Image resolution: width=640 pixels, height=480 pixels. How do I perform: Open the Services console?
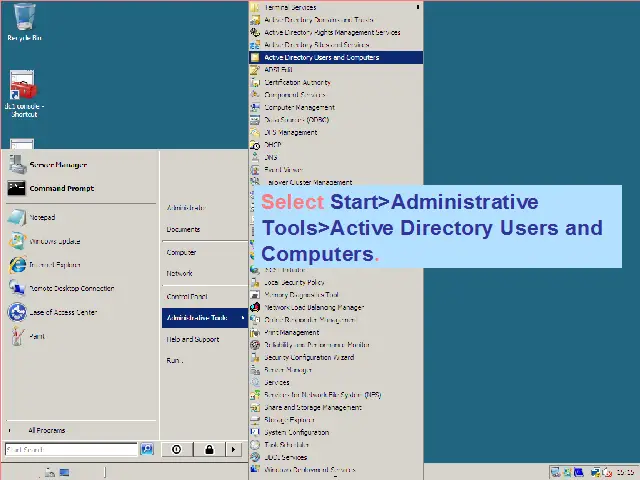[x=336, y=382]
